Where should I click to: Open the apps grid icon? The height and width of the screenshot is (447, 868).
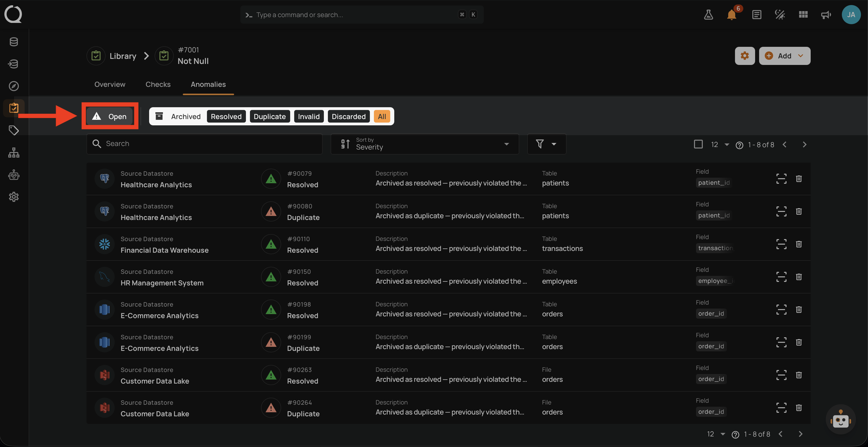click(803, 15)
